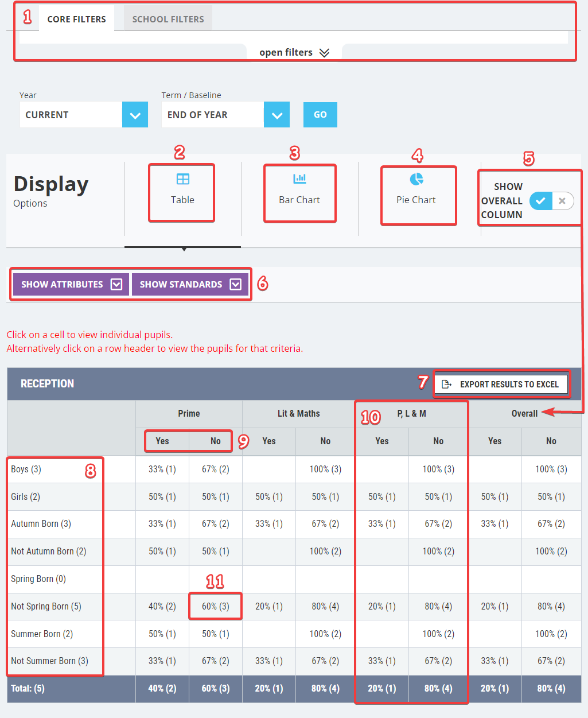Viewport: 588px width, 718px height.
Task: Click the Autumn Born (3) row header
Action: 41,524
